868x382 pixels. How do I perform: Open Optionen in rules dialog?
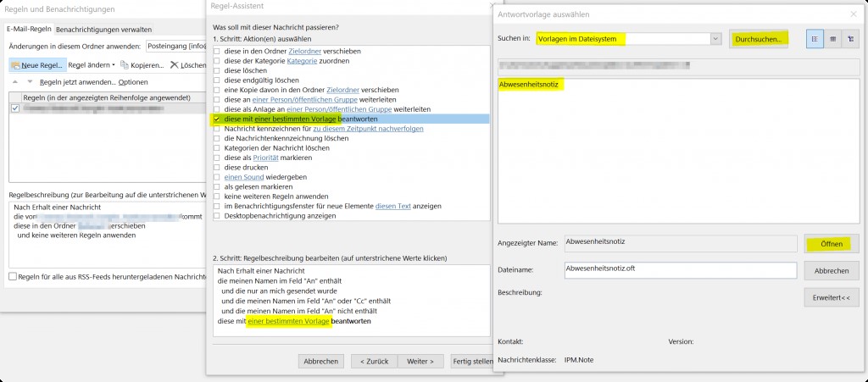133,82
